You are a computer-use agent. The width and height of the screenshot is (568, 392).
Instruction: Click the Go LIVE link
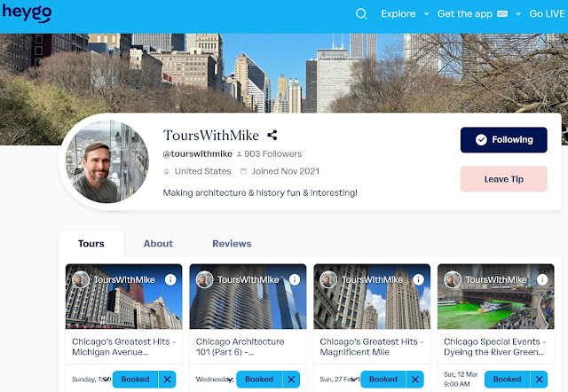(x=547, y=14)
